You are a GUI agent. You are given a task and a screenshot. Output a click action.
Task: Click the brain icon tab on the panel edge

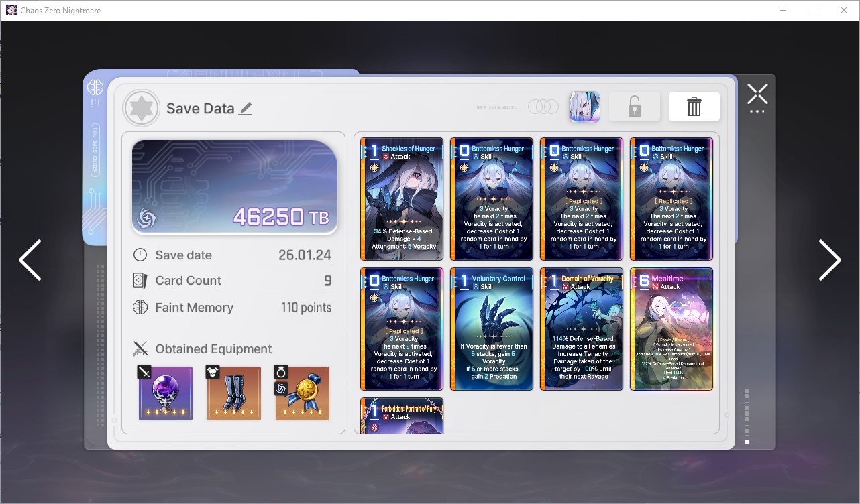click(x=95, y=86)
